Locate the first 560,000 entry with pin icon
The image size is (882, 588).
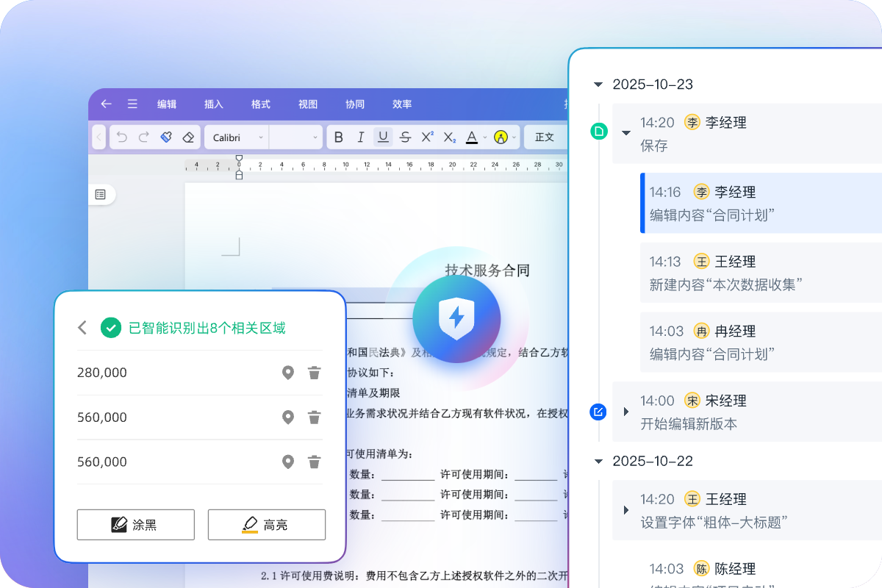tap(288, 417)
